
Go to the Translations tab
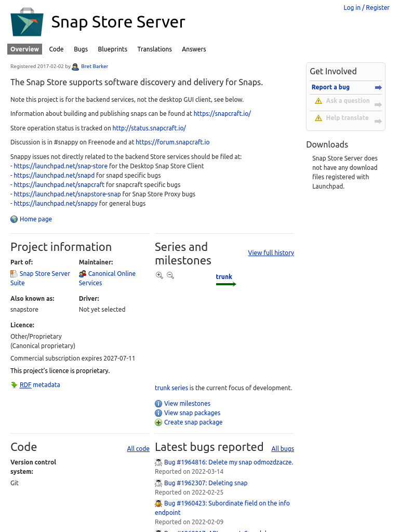(155, 49)
